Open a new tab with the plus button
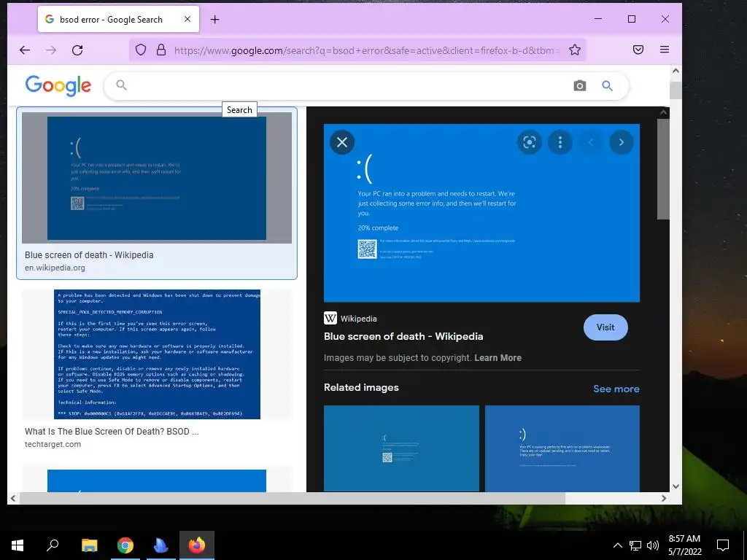Screen dimensions: 747x560 215,20
